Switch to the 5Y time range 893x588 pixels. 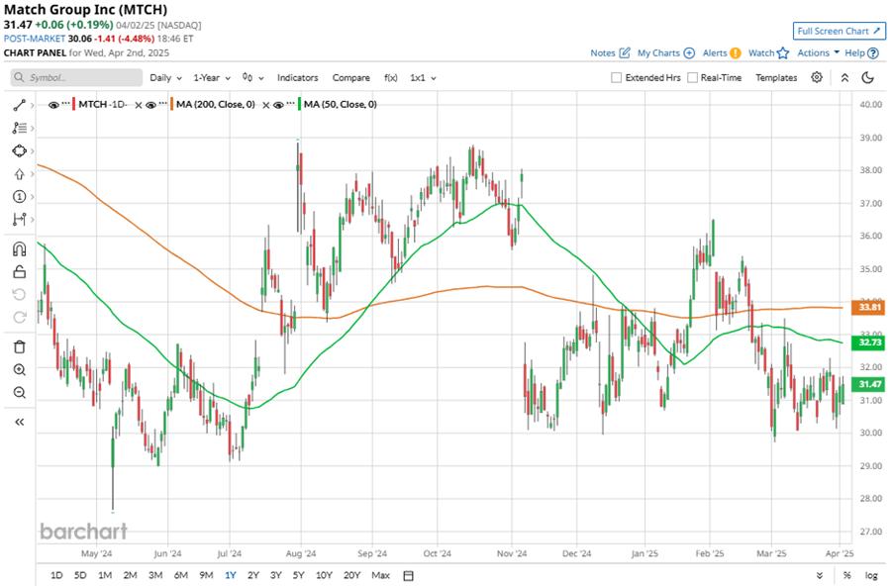coord(298,575)
